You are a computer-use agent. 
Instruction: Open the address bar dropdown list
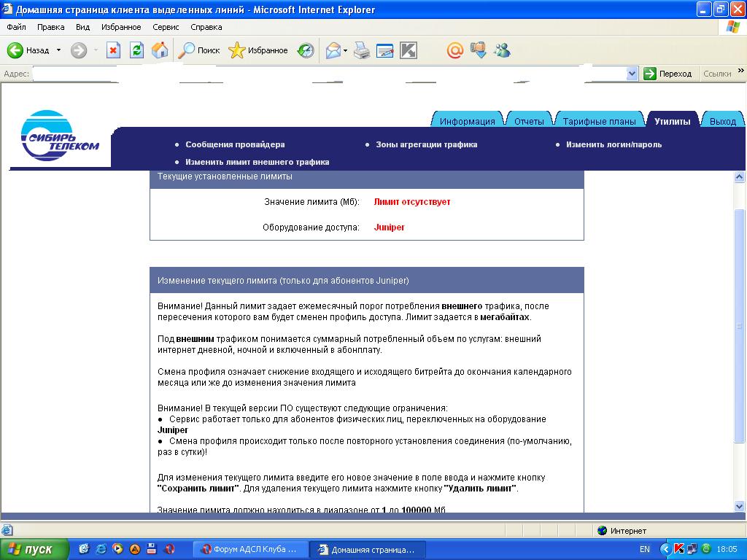click(632, 74)
